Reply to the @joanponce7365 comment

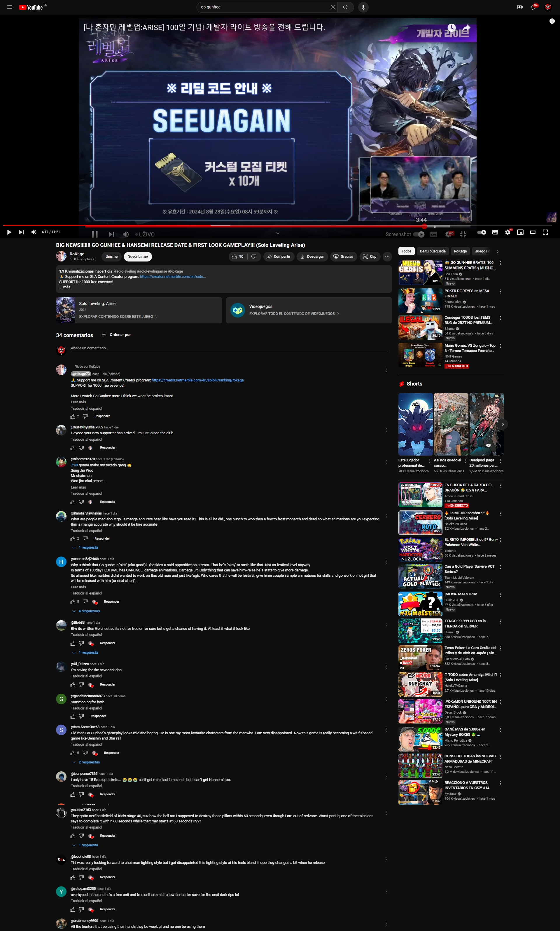108,794
